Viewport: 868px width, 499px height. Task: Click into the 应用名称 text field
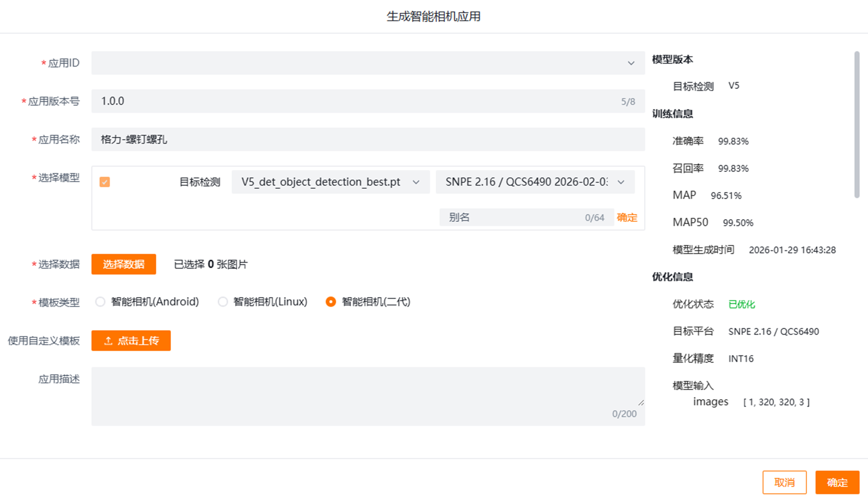coord(367,139)
